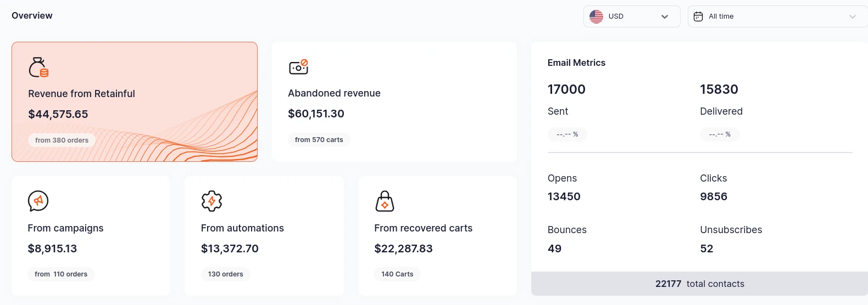Viewport: 868px width, 305px height.
Task: Click the calendar icon beside All time
Action: [x=698, y=16]
